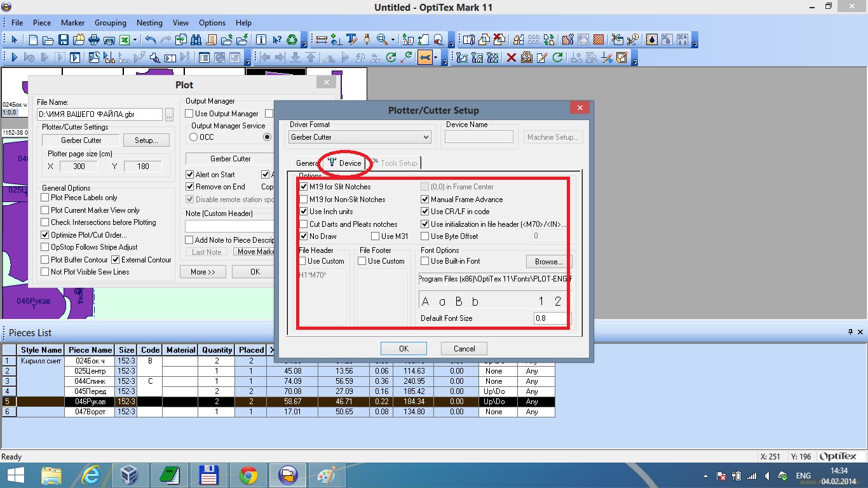The width and height of the screenshot is (868, 488).
Task: Disable the Use Inch units checkbox
Action: click(x=303, y=212)
